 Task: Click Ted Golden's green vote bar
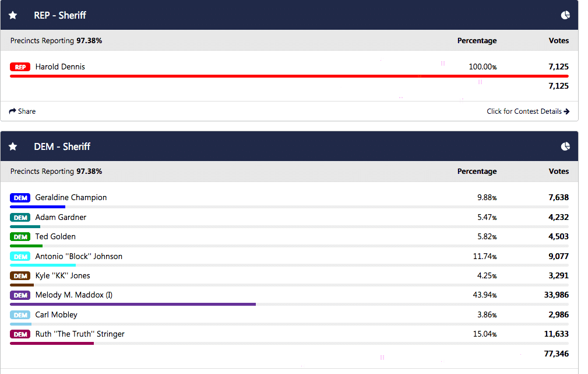26,246
